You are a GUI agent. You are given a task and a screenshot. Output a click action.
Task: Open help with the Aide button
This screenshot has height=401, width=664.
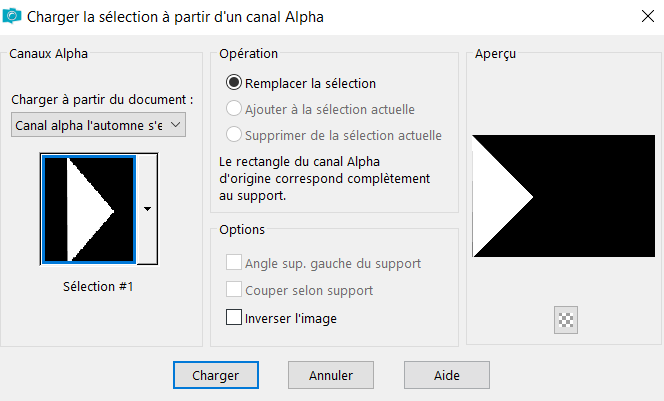click(447, 375)
